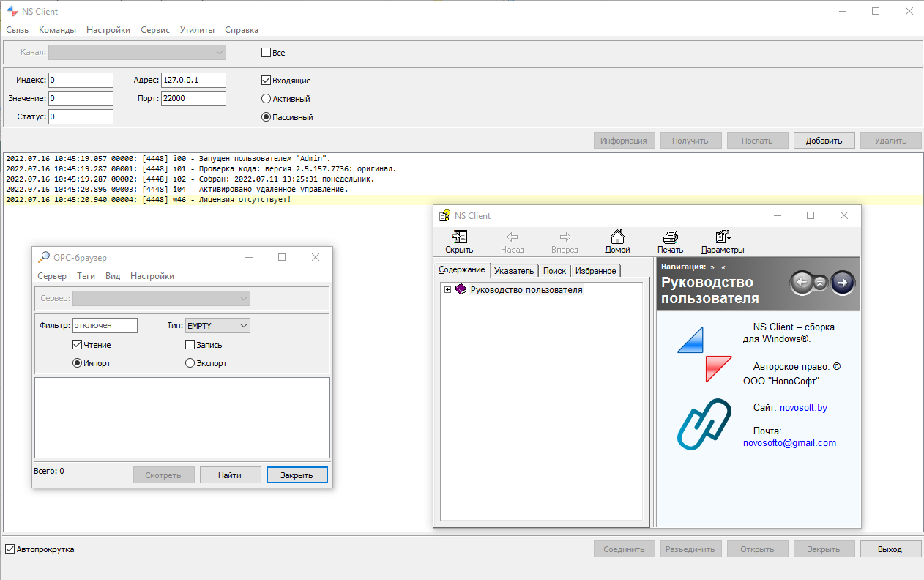Click the Навигация »...« breadcrumb link
924x580 pixels.
pos(718,267)
